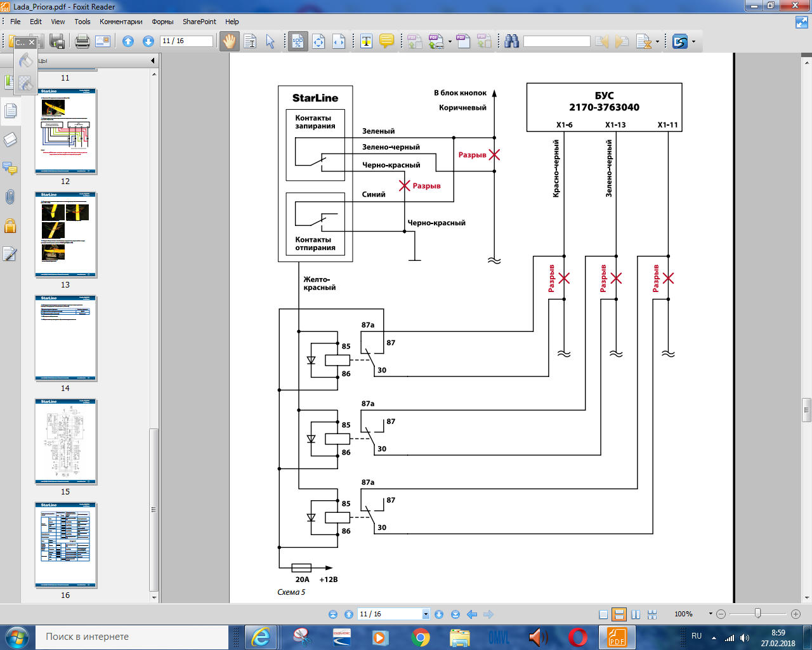Jump to last page in bottom bar

[x=455, y=614]
